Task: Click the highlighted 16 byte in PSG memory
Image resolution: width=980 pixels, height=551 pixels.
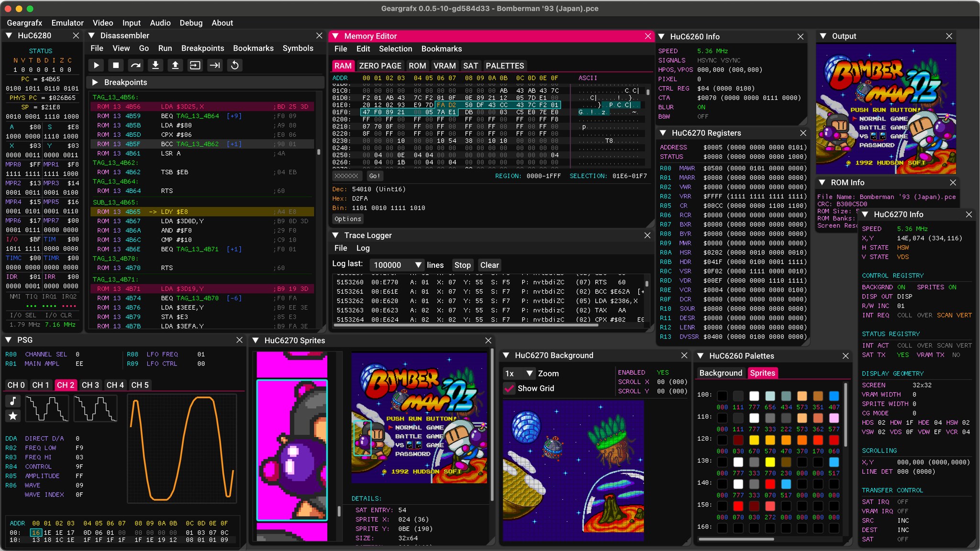Action: [x=36, y=533]
